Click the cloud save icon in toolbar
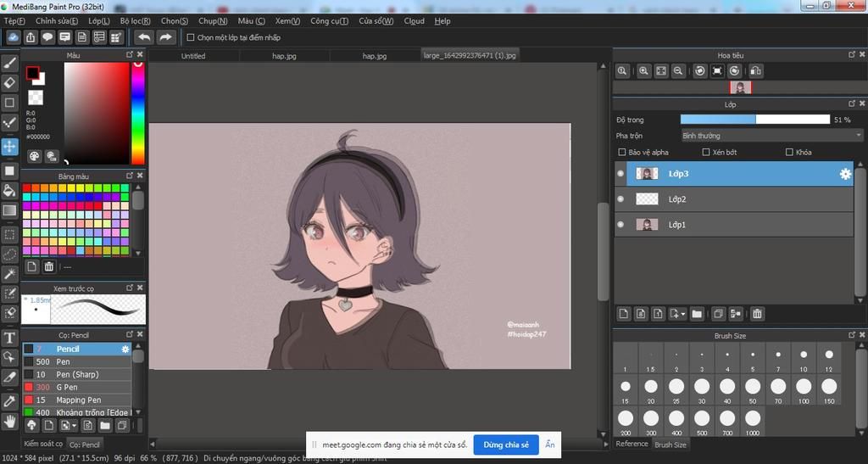868x464 pixels. (14, 37)
